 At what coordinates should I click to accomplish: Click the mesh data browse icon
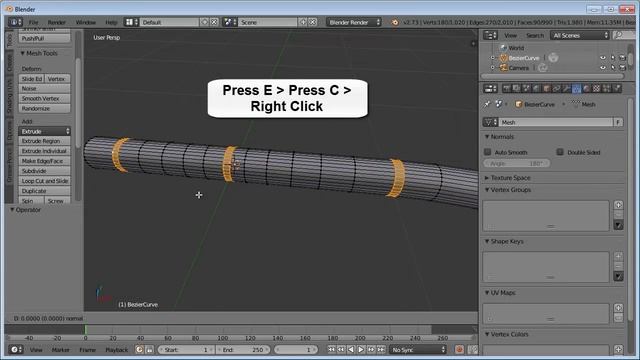(490, 122)
